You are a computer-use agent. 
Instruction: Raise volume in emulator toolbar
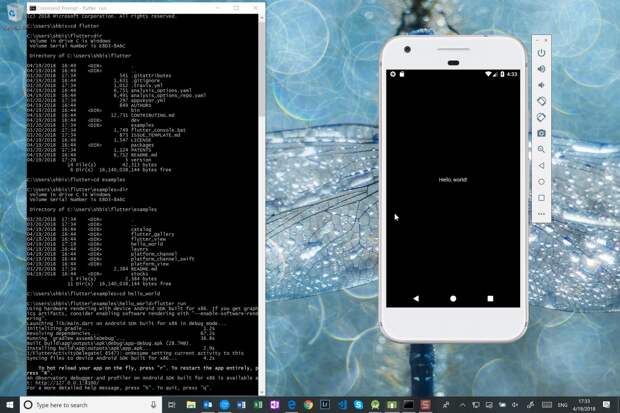click(x=541, y=68)
